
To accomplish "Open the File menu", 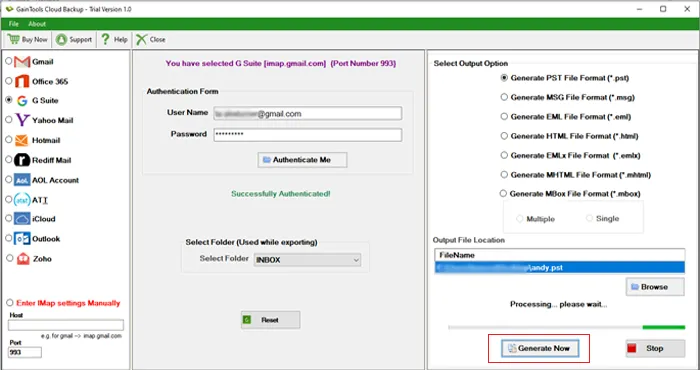I will click(x=13, y=24).
